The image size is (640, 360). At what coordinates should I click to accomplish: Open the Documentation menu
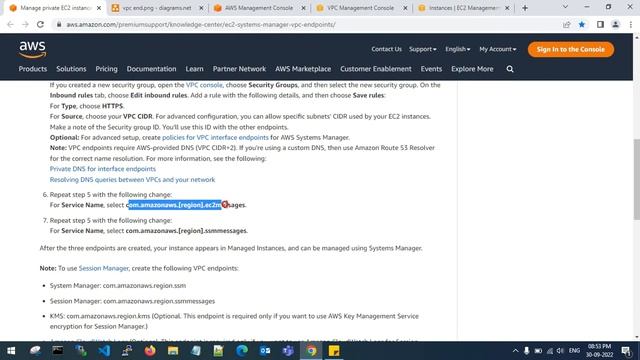tap(151, 69)
